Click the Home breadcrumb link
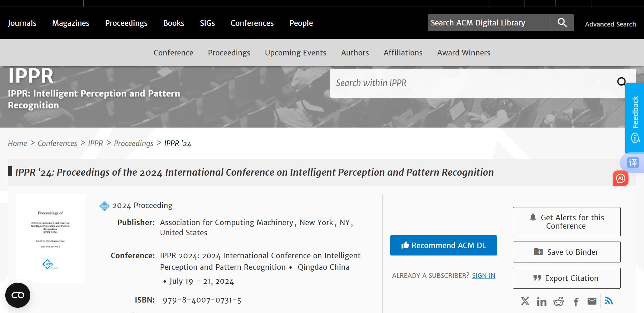The image size is (644, 313). point(17,143)
